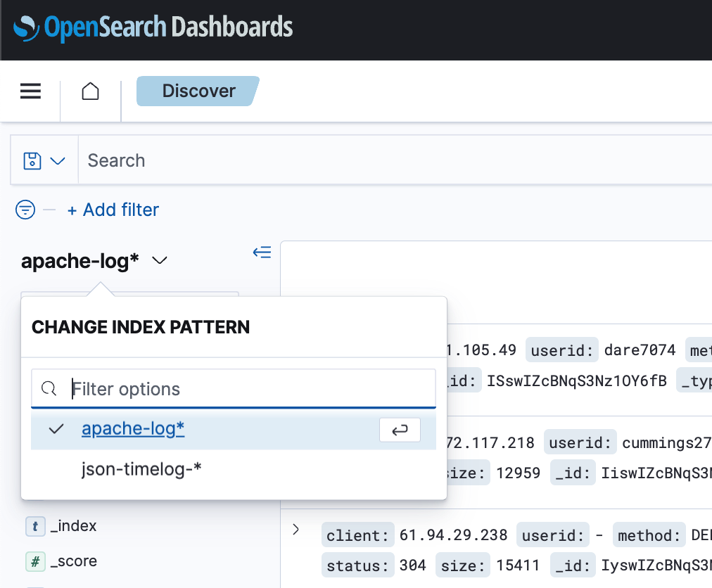This screenshot has width=712, height=588.
Task: Click the _index field's string type icon
Action: (x=35, y=527)
